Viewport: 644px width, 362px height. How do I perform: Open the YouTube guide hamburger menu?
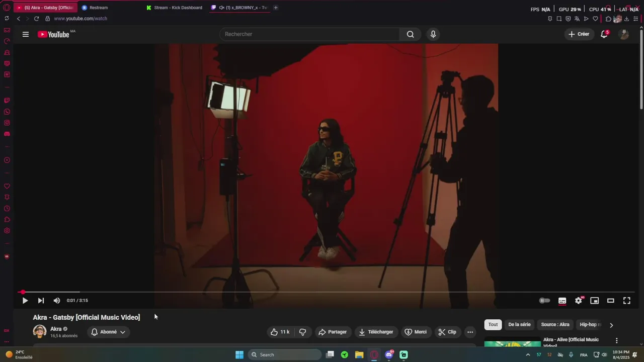click(x=26, y=34)
